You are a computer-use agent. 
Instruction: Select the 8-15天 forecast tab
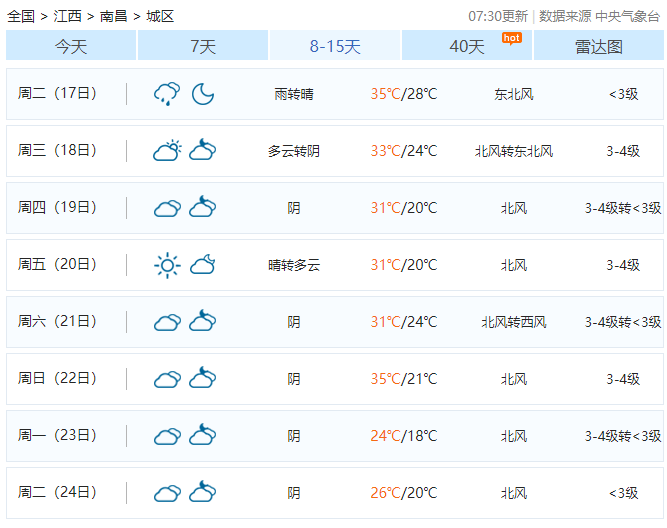tap(335, 46)
